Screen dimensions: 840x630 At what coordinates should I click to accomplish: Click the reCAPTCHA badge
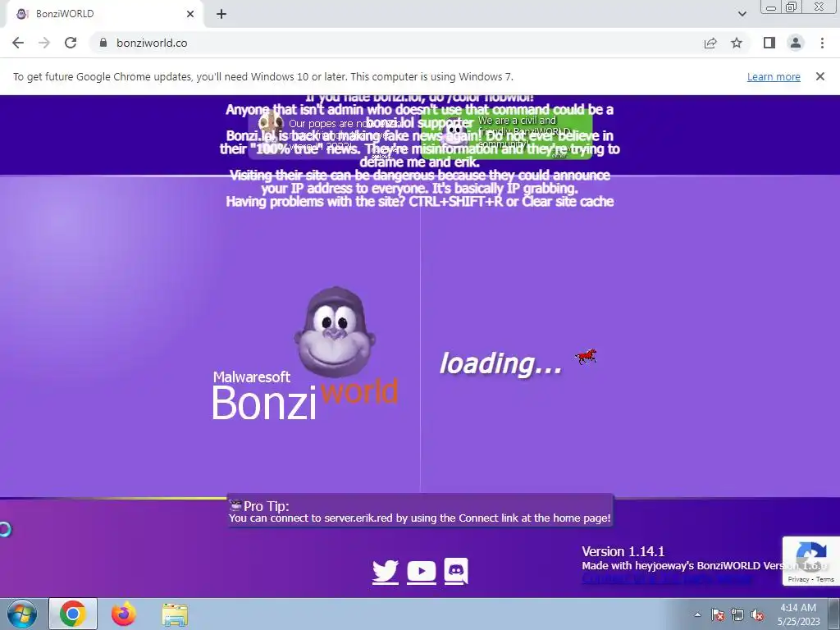[811, 561]
